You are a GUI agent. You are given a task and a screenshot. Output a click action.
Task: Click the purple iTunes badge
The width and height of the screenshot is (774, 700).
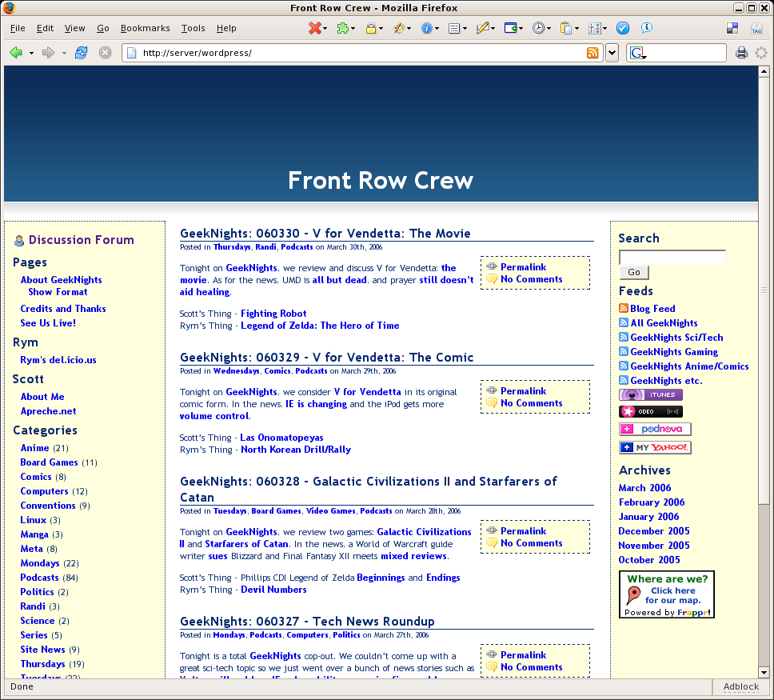tap(651, 394)
